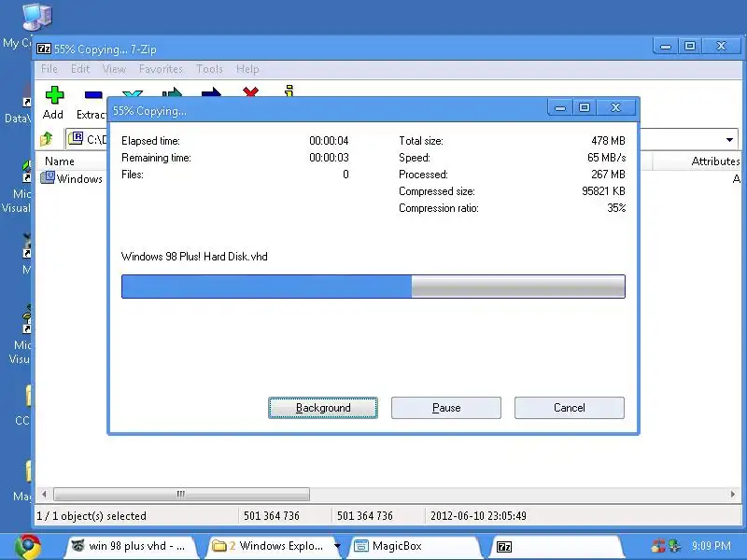
Task: Open the Edit menu
Action: pyautogui.click(x=80, y=69)
